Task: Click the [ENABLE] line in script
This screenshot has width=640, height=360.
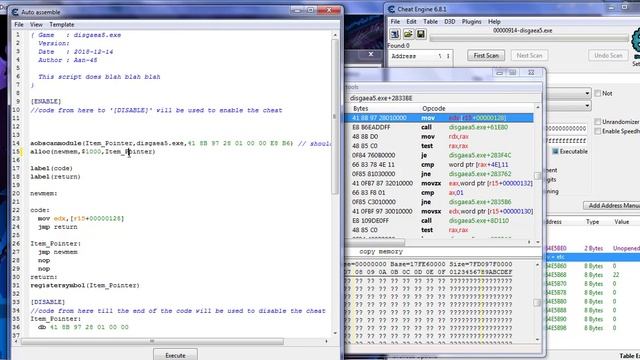Action: click(46, 102)
